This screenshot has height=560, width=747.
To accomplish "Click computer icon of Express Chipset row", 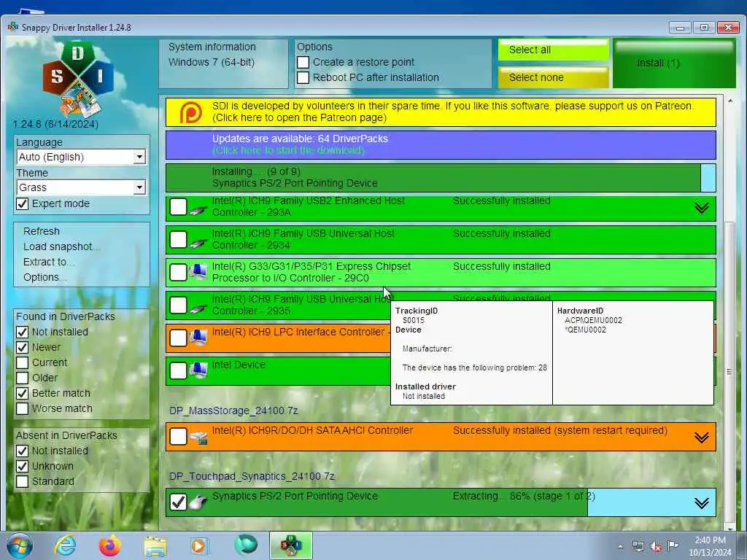I will pos(198,273).
